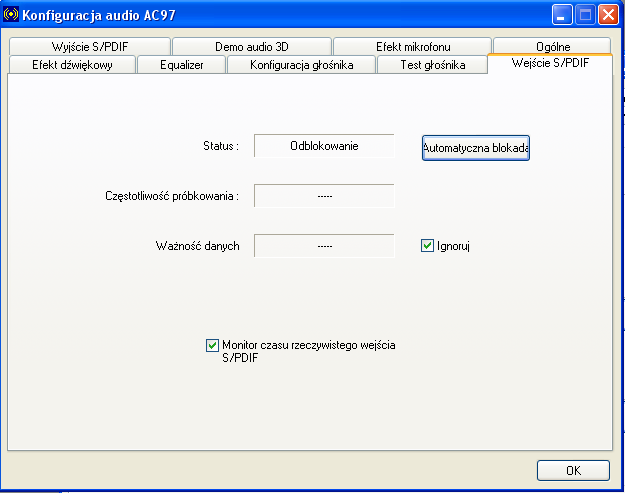Screen dimensions: 625x493
Task: Confirm with the OK button
Action: (x=573, y=470)
